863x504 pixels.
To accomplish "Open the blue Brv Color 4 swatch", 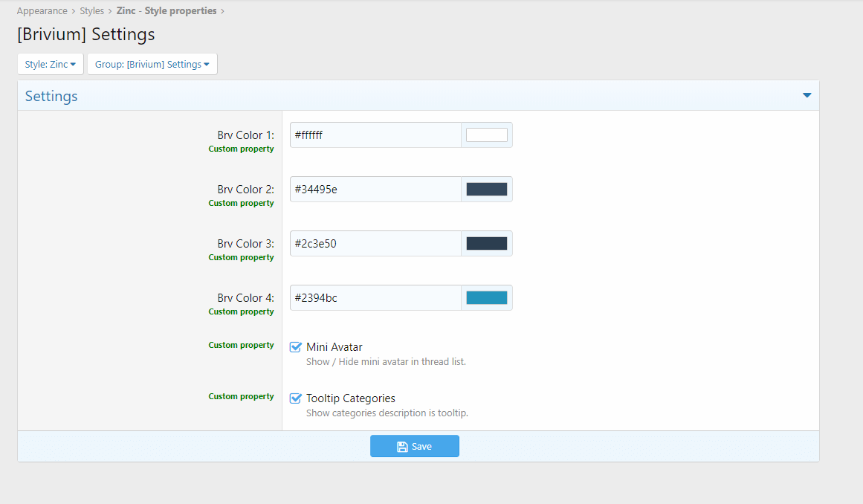I will [x=486, y=298].
